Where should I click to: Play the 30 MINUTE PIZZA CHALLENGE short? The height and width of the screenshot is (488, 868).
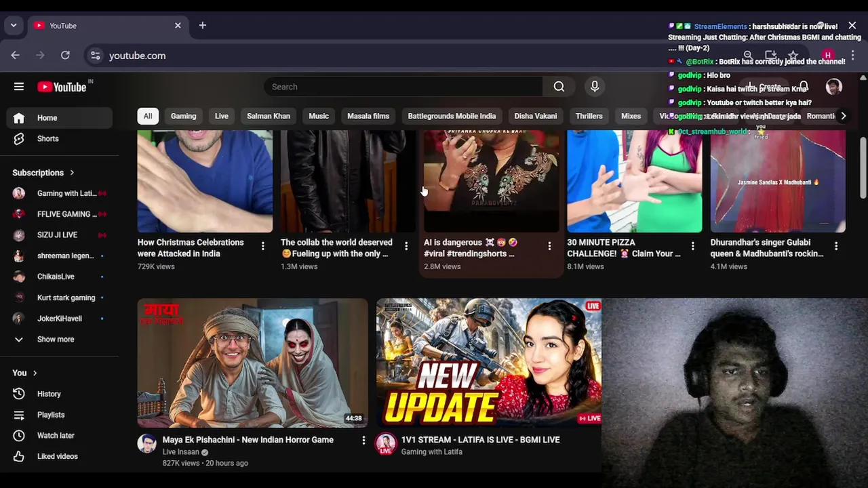pos(635,181)
